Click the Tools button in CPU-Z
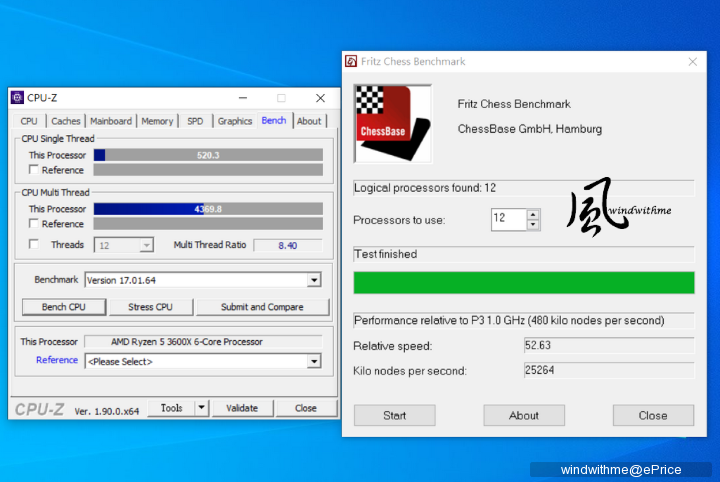 [x=172, y=408]
